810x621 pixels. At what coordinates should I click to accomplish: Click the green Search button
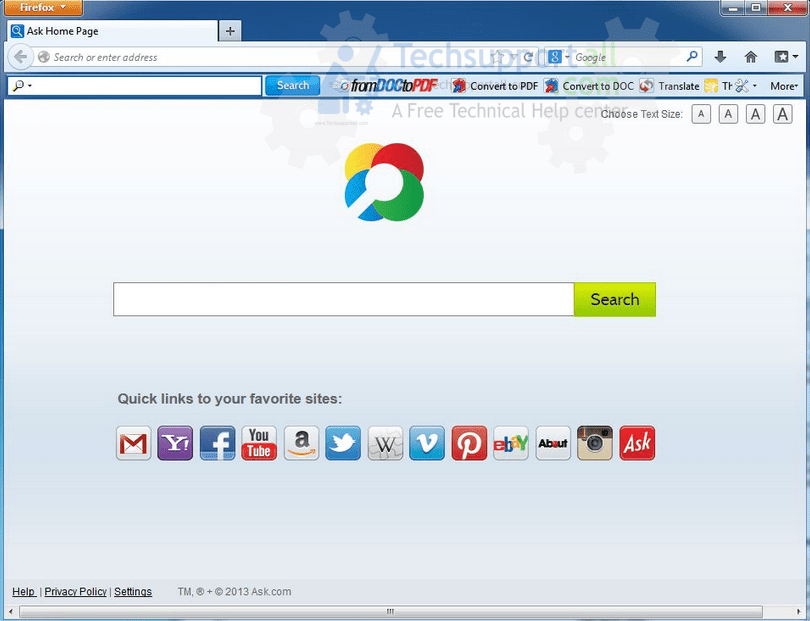(x=615, y=299)
